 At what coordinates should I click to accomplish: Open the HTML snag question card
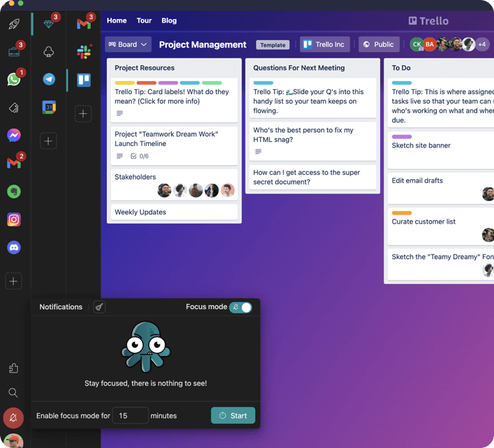pyautogui.click(x=313, y=141)
